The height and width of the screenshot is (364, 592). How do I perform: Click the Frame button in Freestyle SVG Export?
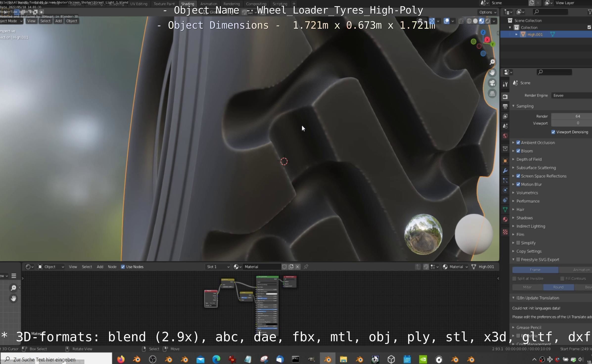tap(535, 270)
